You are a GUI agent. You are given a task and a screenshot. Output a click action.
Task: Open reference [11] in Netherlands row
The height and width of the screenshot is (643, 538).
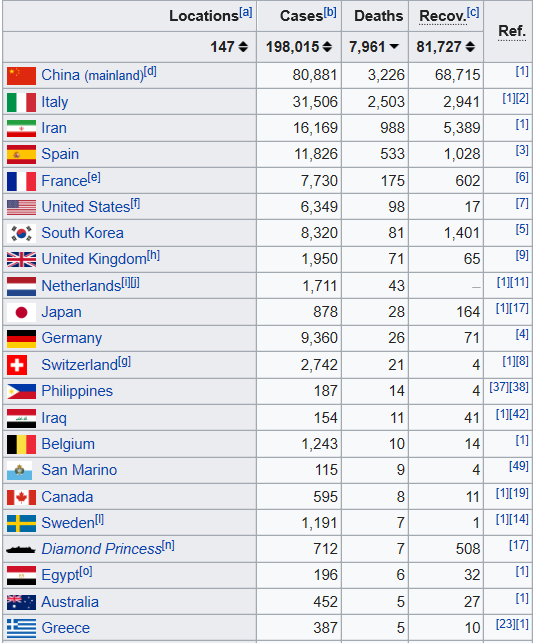click(x=519, y=282)
